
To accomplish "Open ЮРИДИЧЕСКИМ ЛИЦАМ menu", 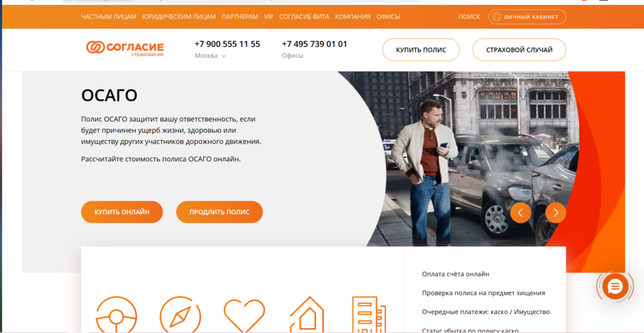I will pos(179,17).
